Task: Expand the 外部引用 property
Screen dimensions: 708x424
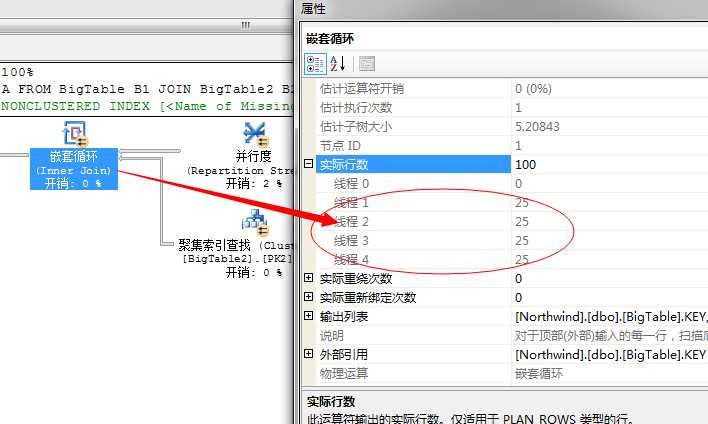Action: [309, 354]
